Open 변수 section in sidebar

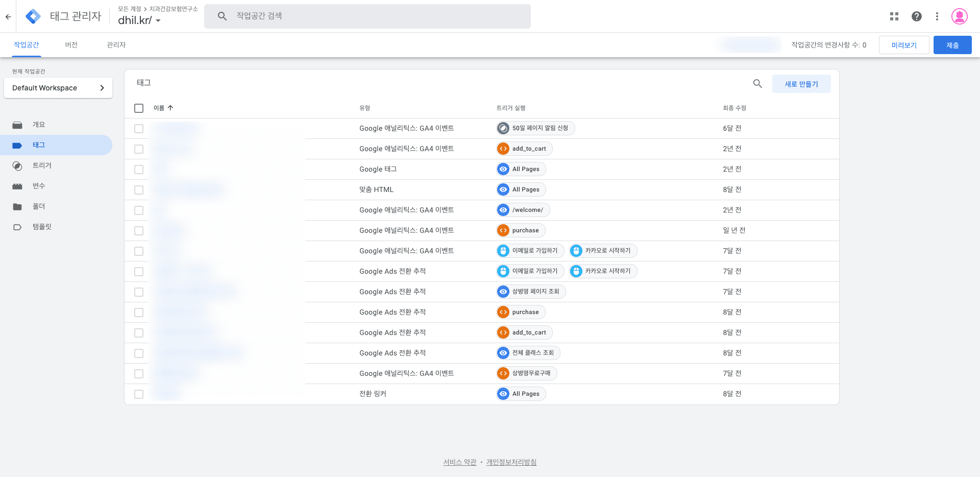pyautogui.click(x=39, y=186)
